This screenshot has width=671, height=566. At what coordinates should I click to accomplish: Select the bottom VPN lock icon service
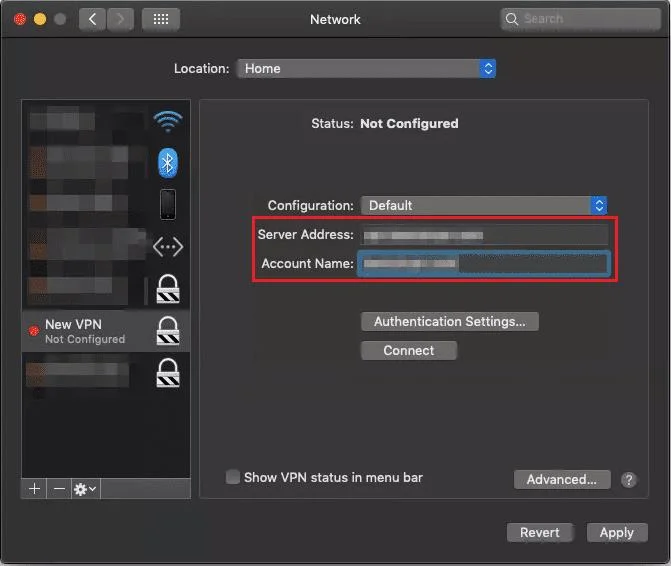pos(168,373)
